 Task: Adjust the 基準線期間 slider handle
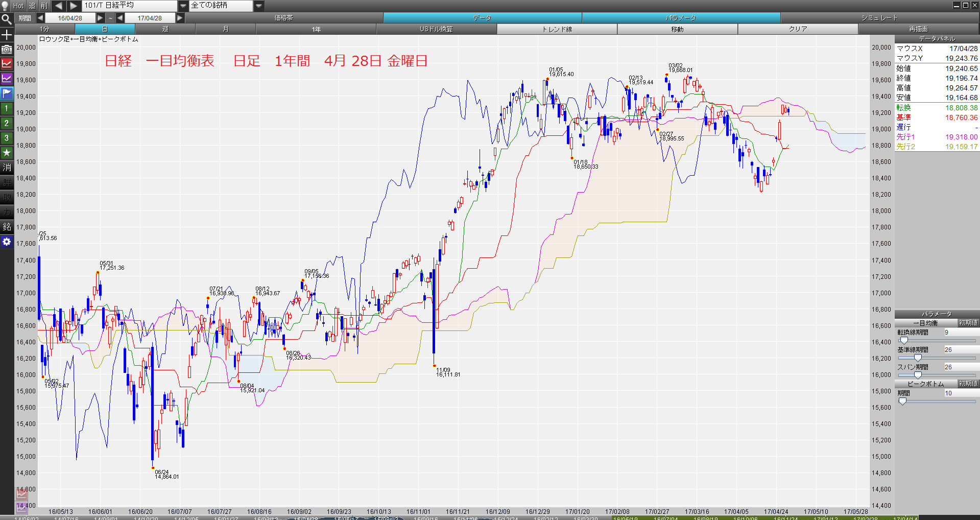[x=918, y=358]
